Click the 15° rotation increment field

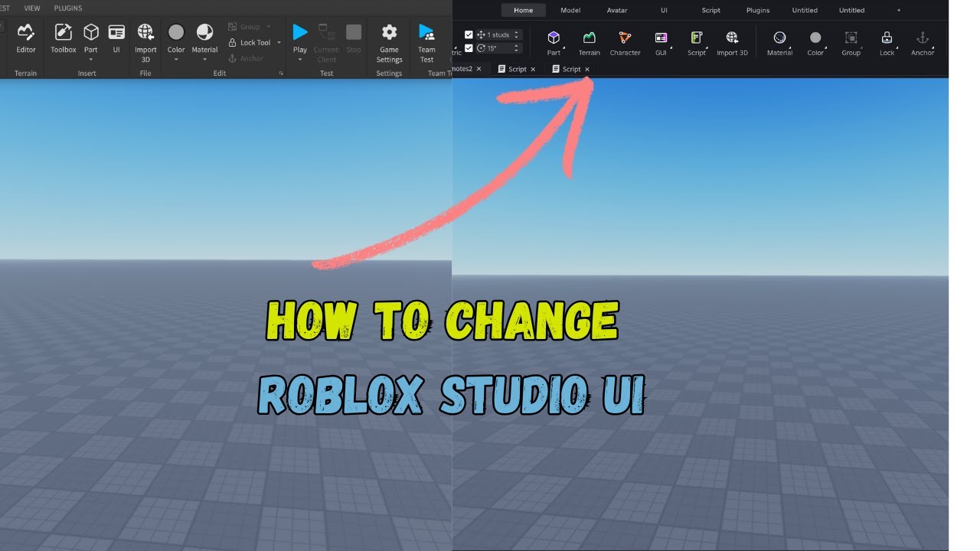[x=498, y=47]
